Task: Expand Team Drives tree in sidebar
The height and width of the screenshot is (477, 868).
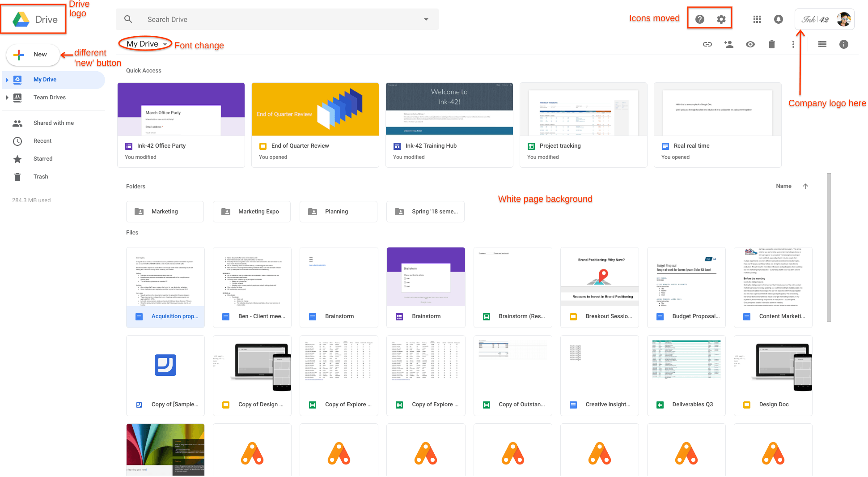Action: tap(7, 98)
